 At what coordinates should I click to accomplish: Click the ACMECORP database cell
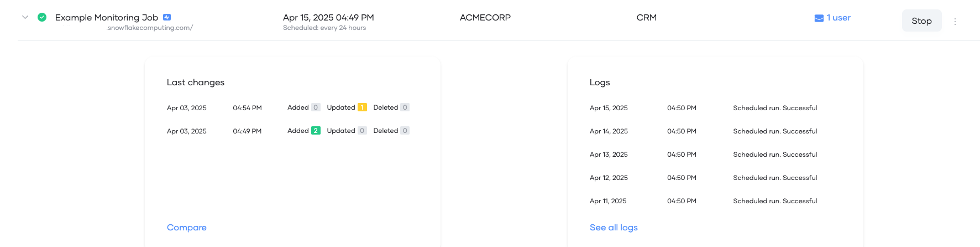pyautogui.click(x=485, y=18)
